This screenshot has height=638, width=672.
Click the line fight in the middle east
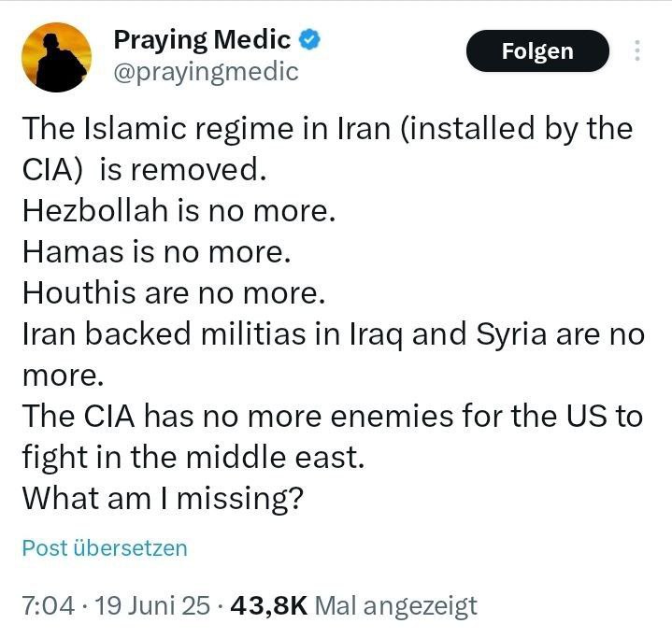[x=193, y=457]
